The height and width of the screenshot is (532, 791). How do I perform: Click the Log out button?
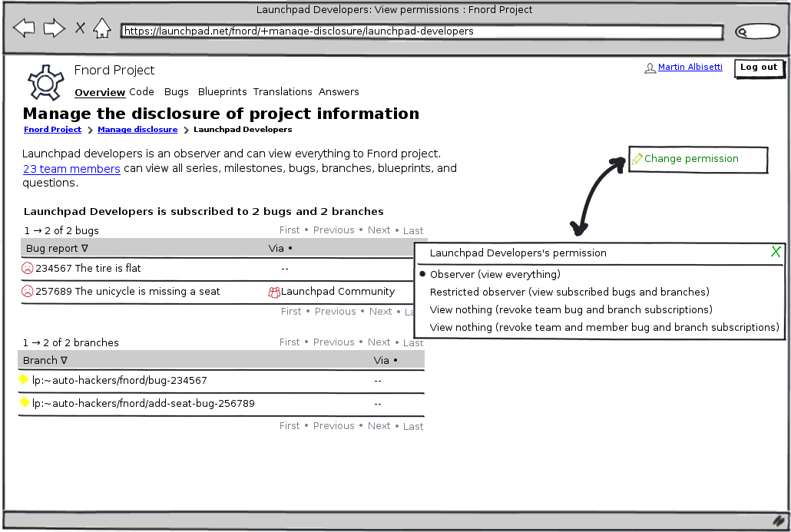[759, 68]
